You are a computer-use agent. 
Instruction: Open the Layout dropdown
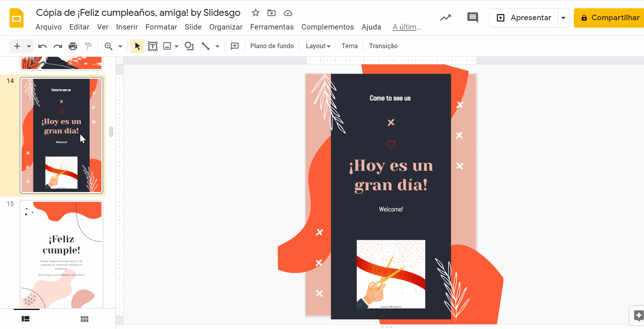pos(318,46)
